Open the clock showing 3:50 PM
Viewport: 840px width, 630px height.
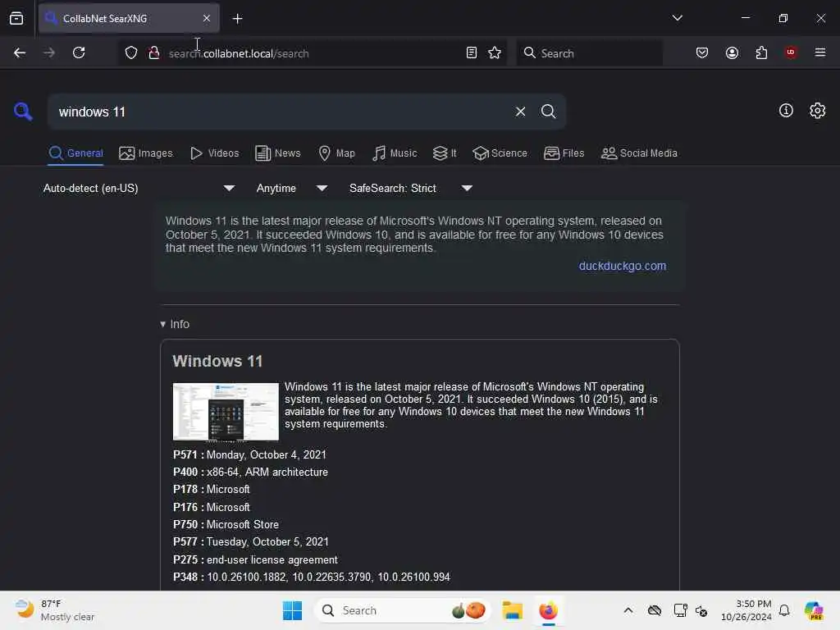[x=746, y=610]
